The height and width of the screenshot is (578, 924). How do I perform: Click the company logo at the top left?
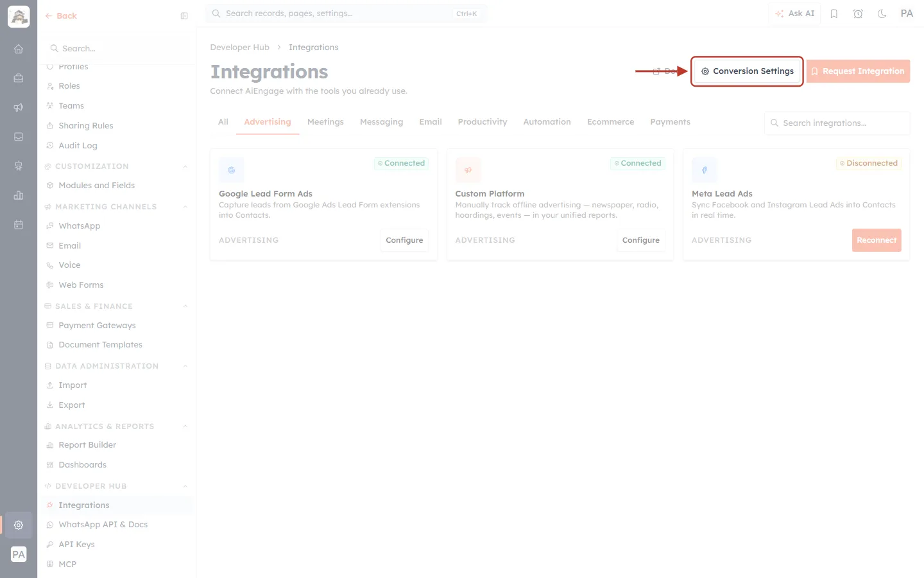[19, 17]
